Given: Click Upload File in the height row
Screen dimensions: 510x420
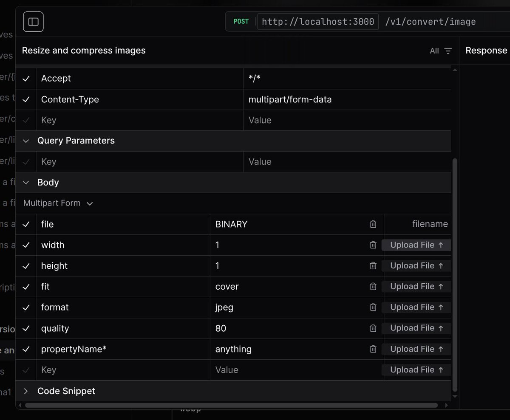Looking at the screenshot, I should point(416,266).
